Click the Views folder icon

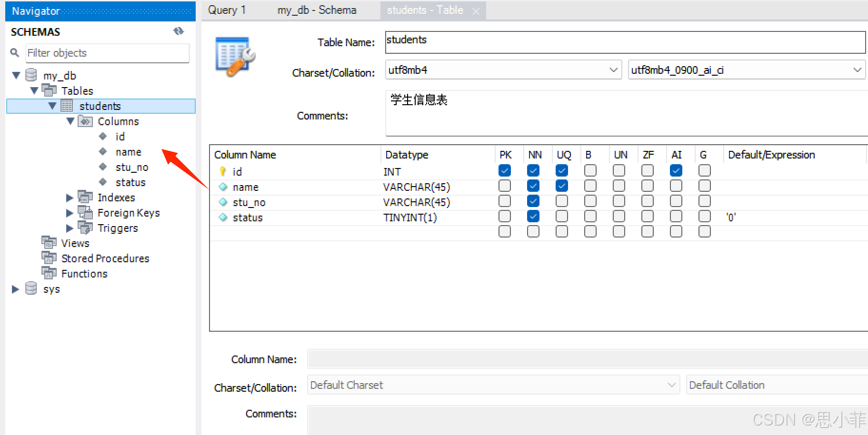pos(49,243)
